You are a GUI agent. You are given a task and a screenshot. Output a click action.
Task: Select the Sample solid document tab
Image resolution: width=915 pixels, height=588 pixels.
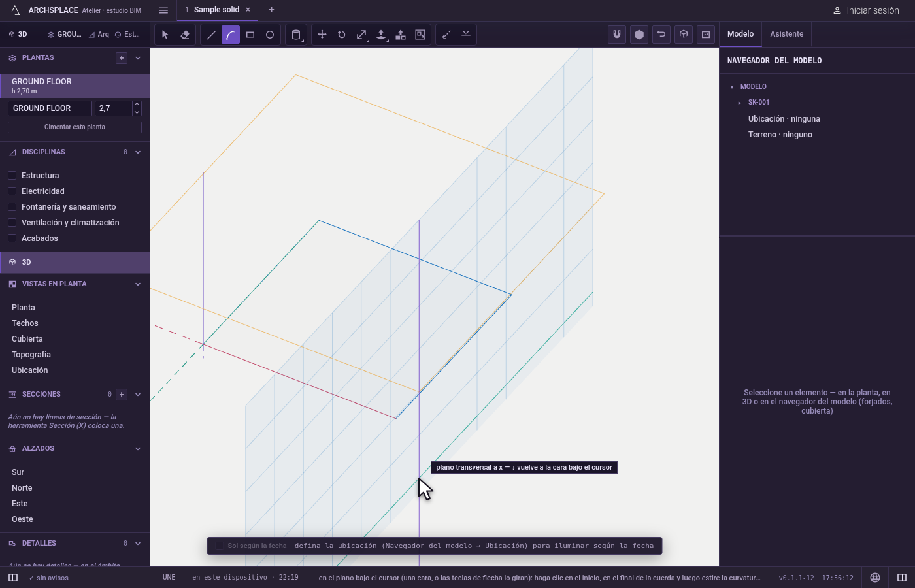(x=216, y=10)
